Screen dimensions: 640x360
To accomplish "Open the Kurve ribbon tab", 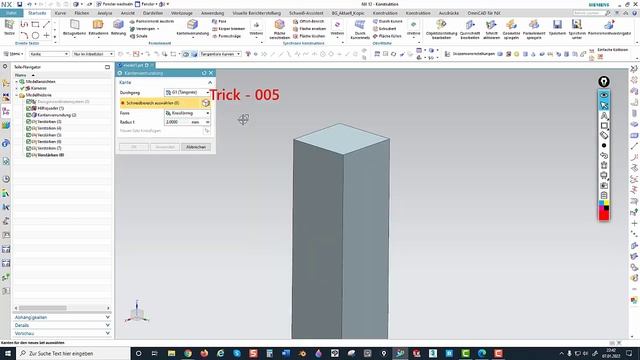I will click(60, 13).
